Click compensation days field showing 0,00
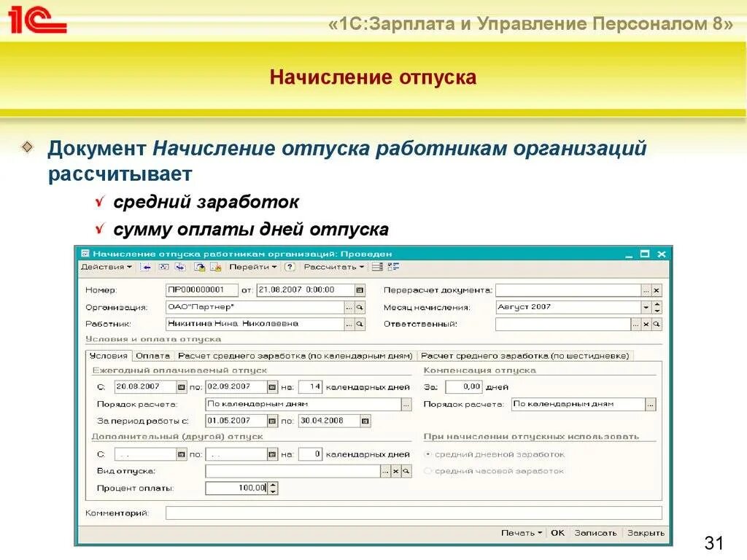The width and height of the screenshot is (747, 560). [x=463, y=387]
